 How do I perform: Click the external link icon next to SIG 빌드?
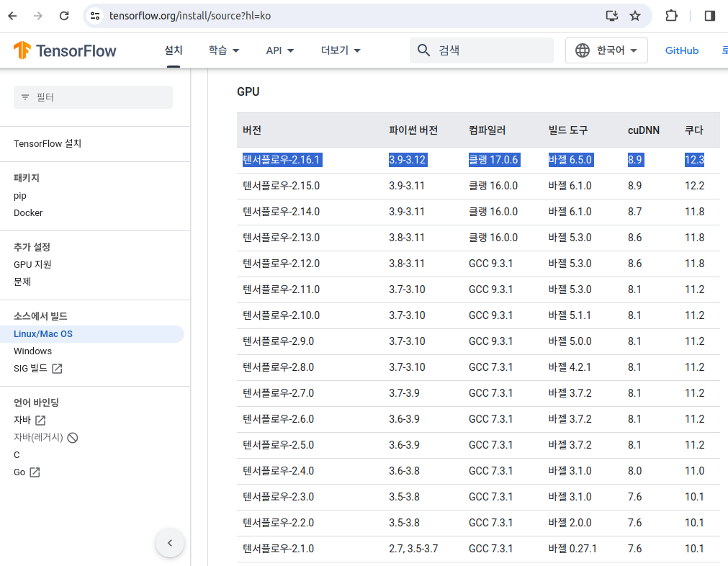click(x=57, y=369)
